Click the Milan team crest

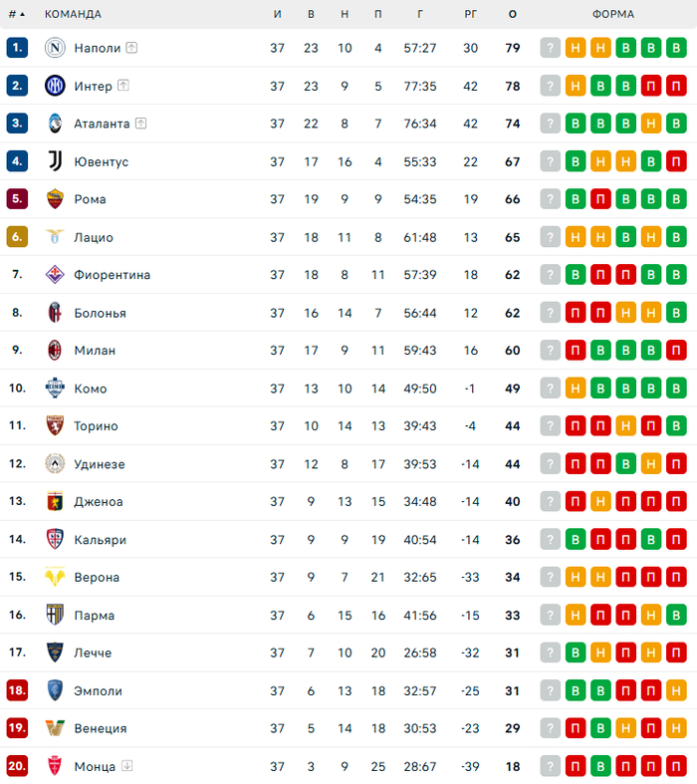pyautogui.click(x=55, y=351)
